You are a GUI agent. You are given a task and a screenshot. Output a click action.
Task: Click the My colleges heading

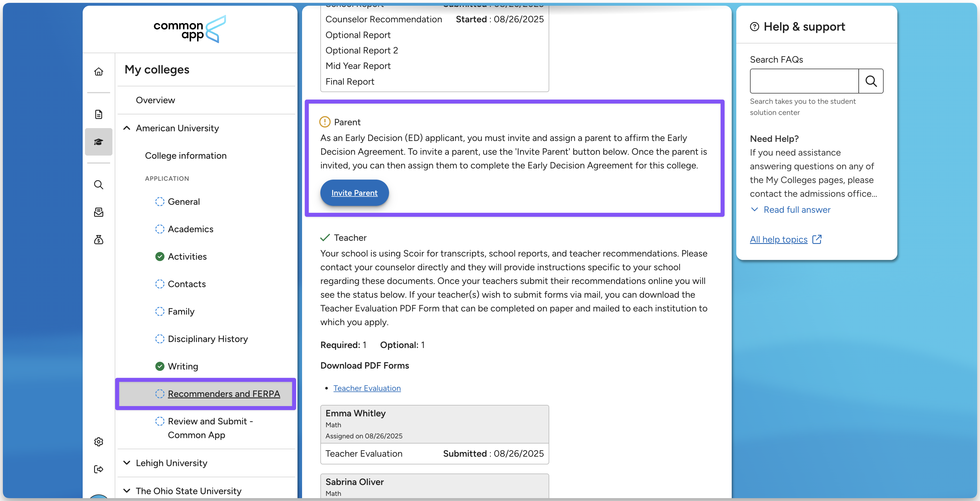(157, 69)
